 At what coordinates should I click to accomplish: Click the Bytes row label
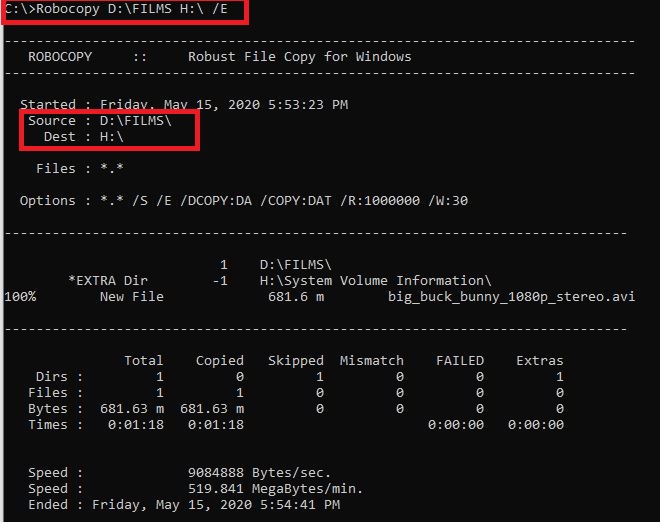[x=55, y=409]
